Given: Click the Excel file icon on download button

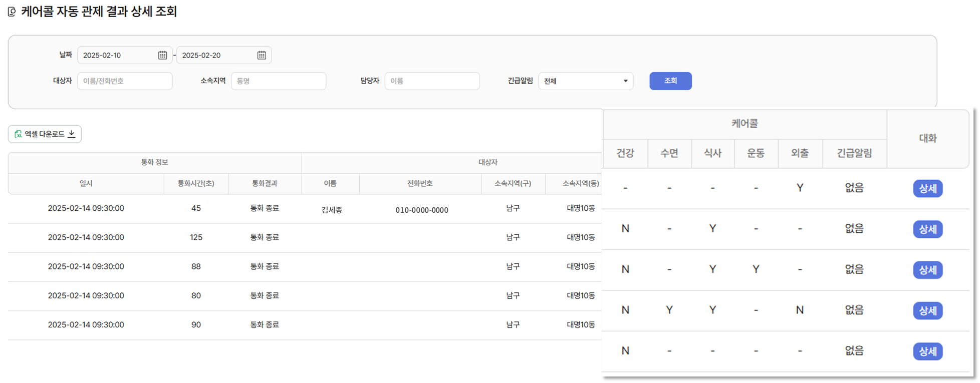Looking at the screenshot, I should point(18,134).
